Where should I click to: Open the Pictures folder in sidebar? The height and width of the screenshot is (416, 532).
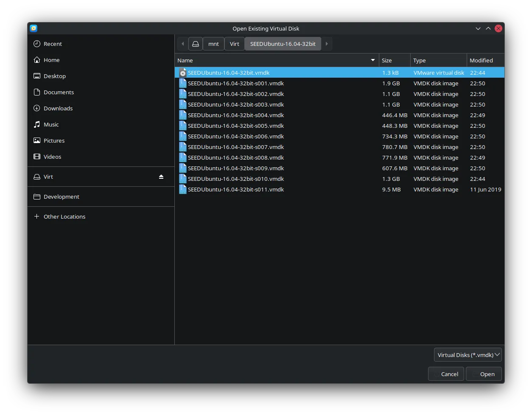click(x=101, y=141)
